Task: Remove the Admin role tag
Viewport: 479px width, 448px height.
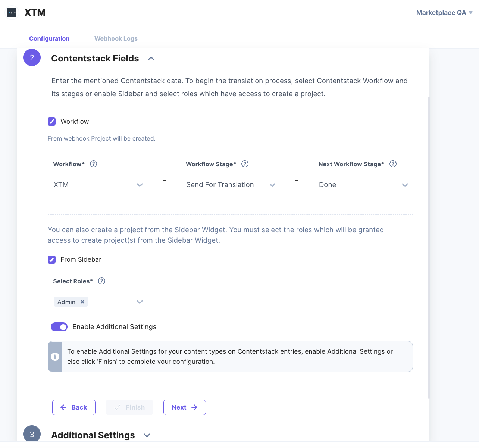Action: [x=82, y=302]
